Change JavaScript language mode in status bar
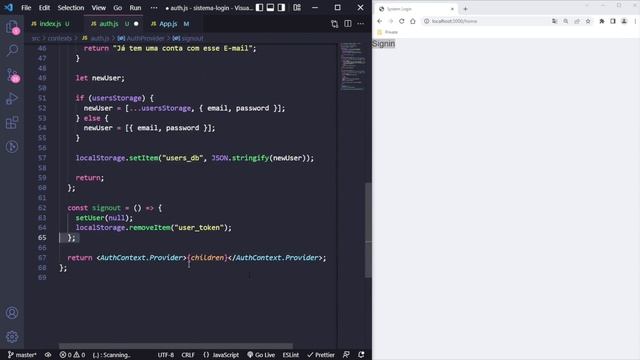The image size is (640, 360). [221, 355]
